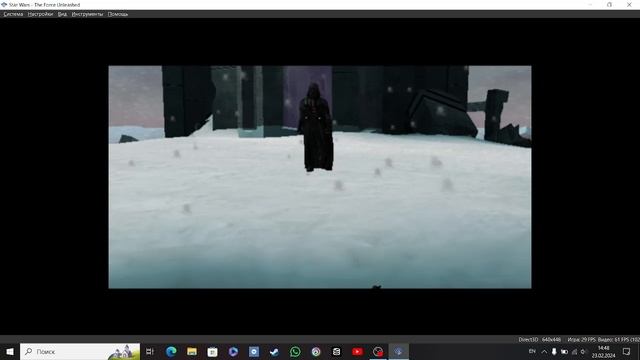Open the round red-dot taskbar app
640x360 pixels.
378,351
